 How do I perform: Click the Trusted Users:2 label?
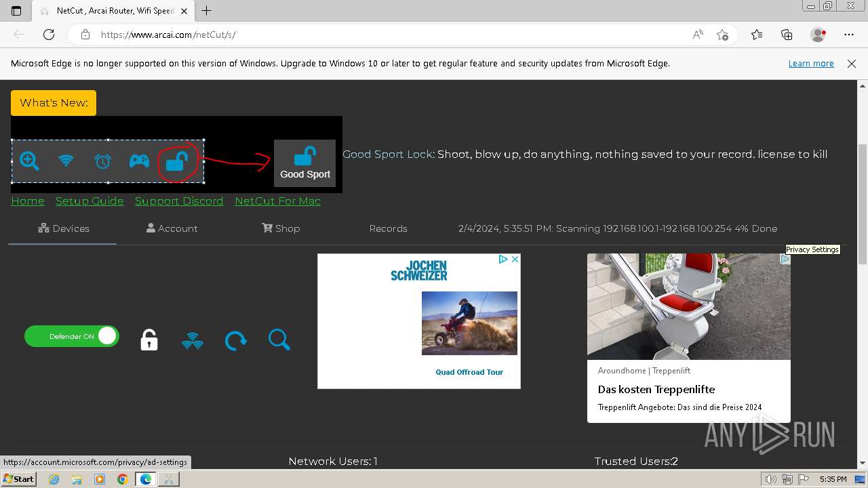[636, 462]
